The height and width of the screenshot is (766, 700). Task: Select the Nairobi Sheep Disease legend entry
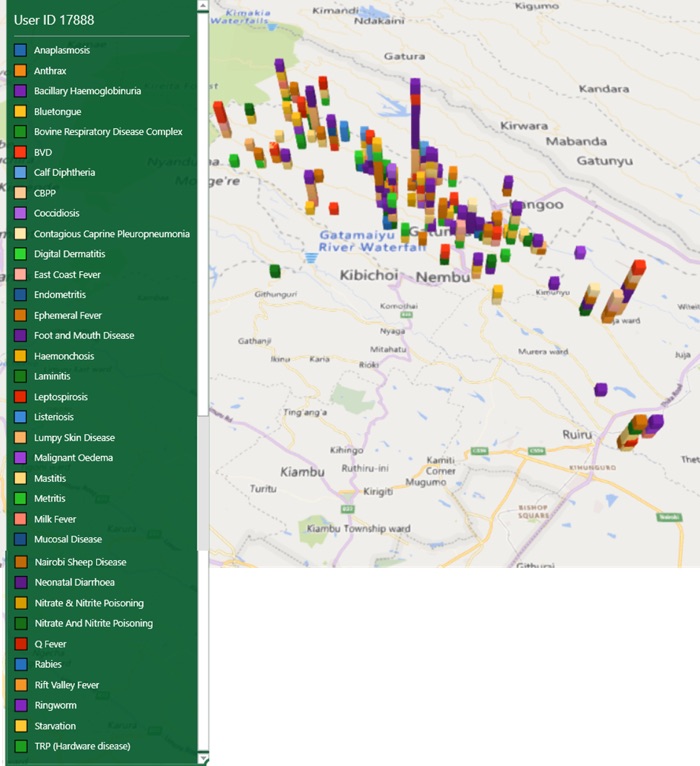click(x=70, y=562)
